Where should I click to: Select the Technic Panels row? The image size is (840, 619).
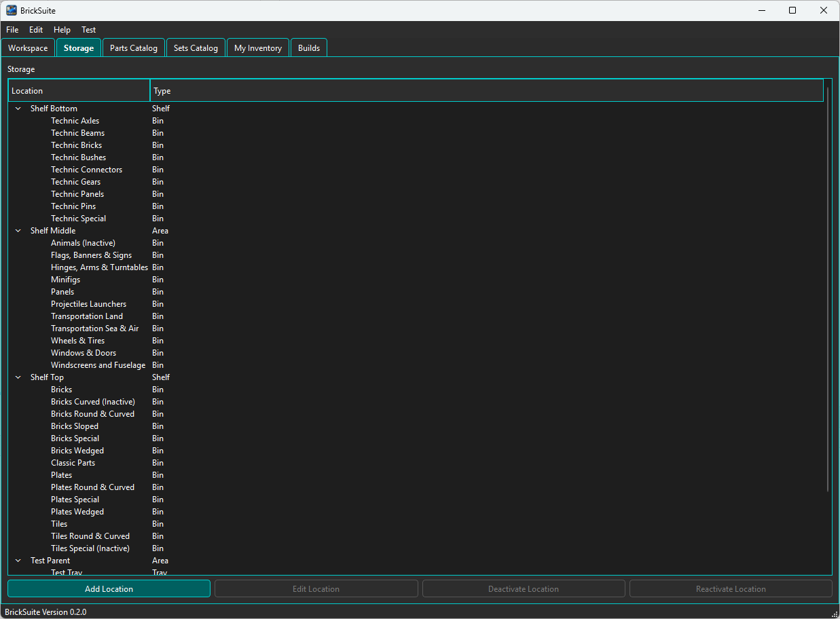[416, 194]
